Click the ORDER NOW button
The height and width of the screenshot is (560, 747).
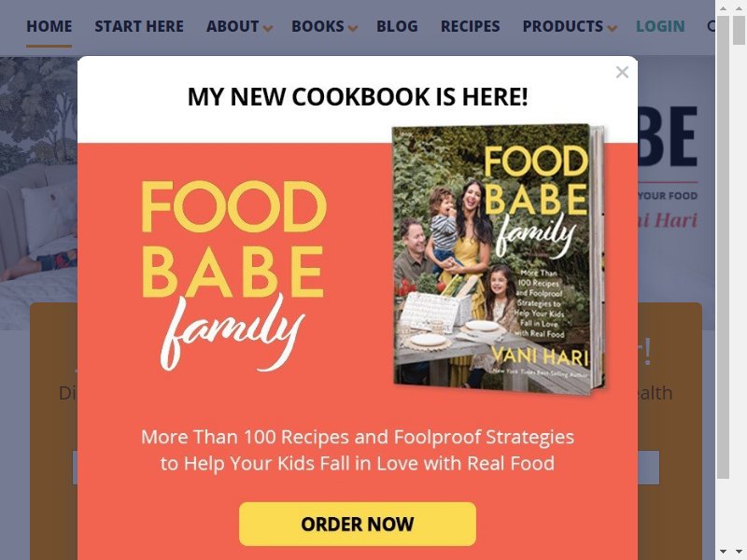click(x=358, y=524)
